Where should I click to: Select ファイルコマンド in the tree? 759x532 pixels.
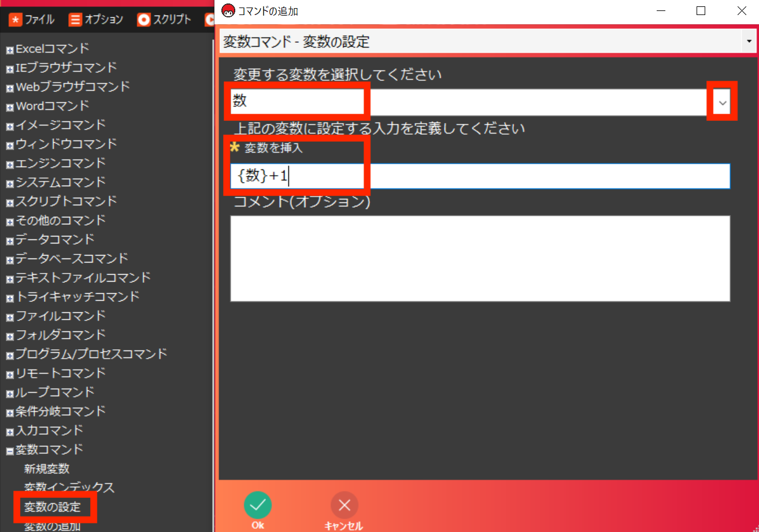tap(61, 316)
